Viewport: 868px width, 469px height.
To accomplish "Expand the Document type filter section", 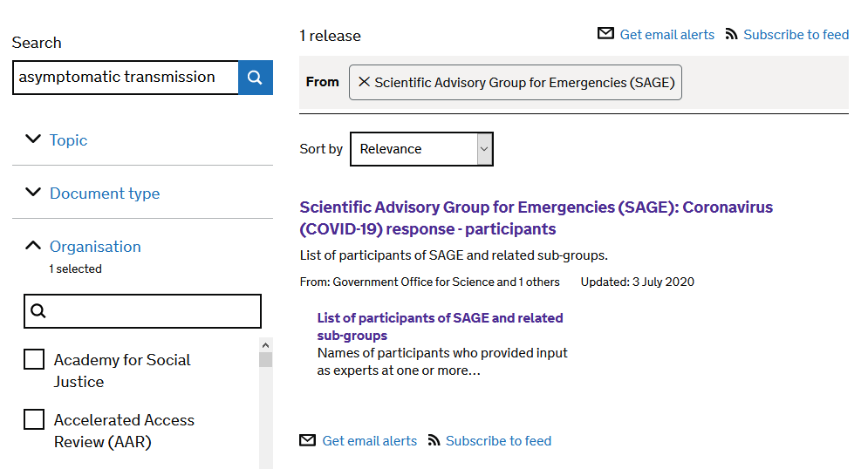I will [x=105, y=193].
